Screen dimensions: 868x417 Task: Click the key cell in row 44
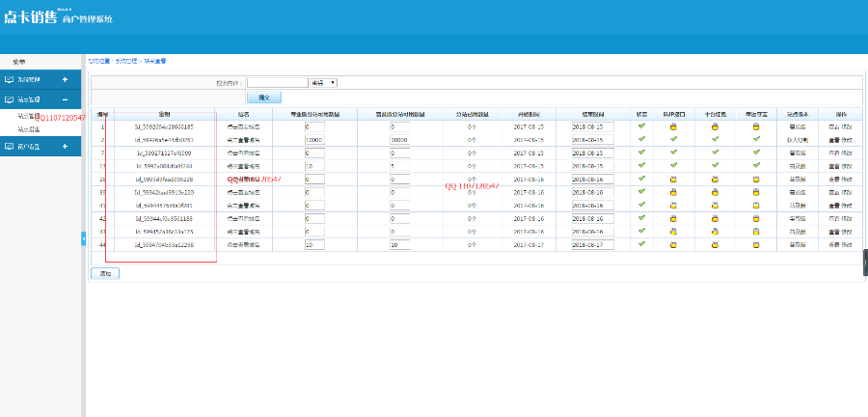coord(164,245)
